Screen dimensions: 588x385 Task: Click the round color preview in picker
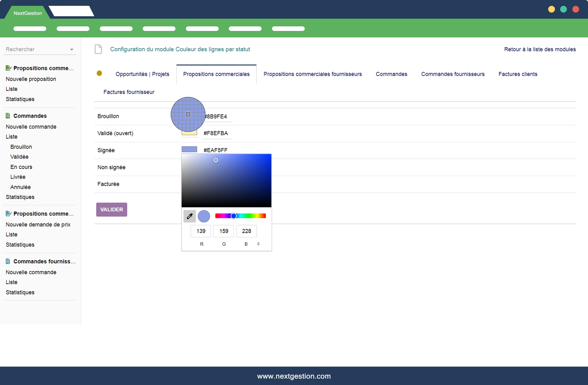click(204, 216)
